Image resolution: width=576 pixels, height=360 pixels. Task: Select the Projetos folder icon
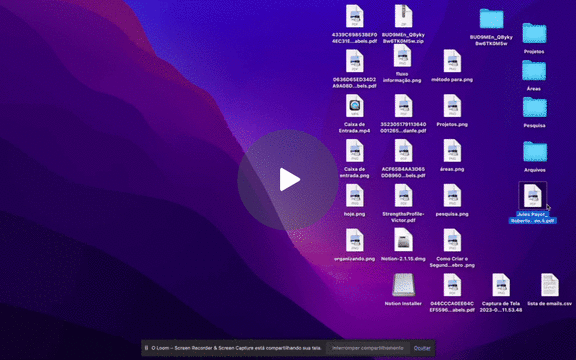pyautogui.click(x=534, y=33)
